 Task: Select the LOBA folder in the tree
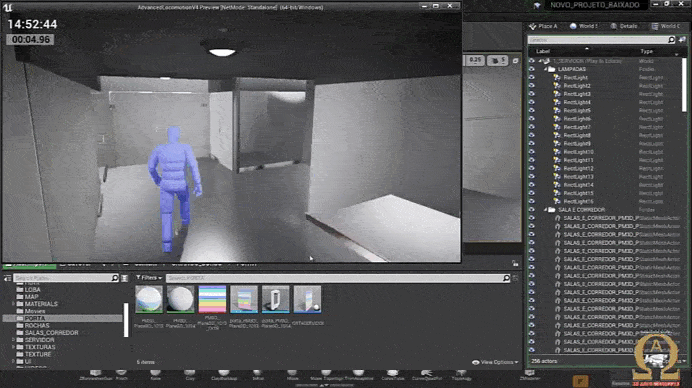[x=33, y=290]
